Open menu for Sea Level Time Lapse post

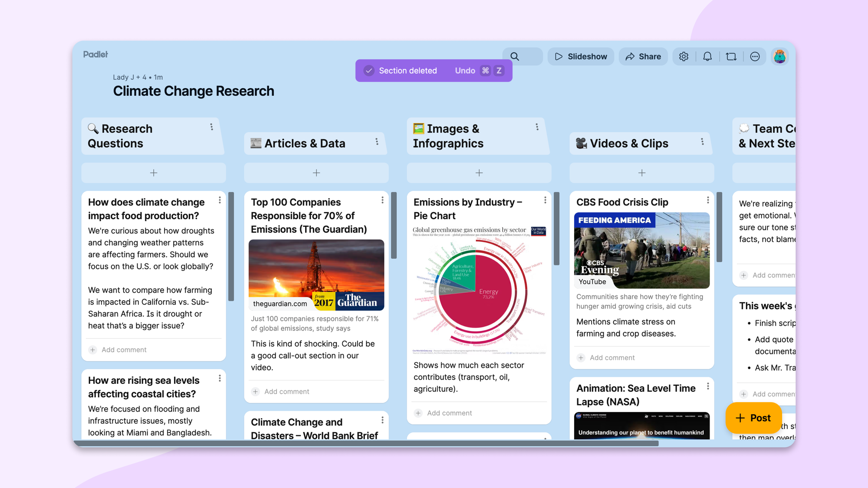tap(708, 386)
